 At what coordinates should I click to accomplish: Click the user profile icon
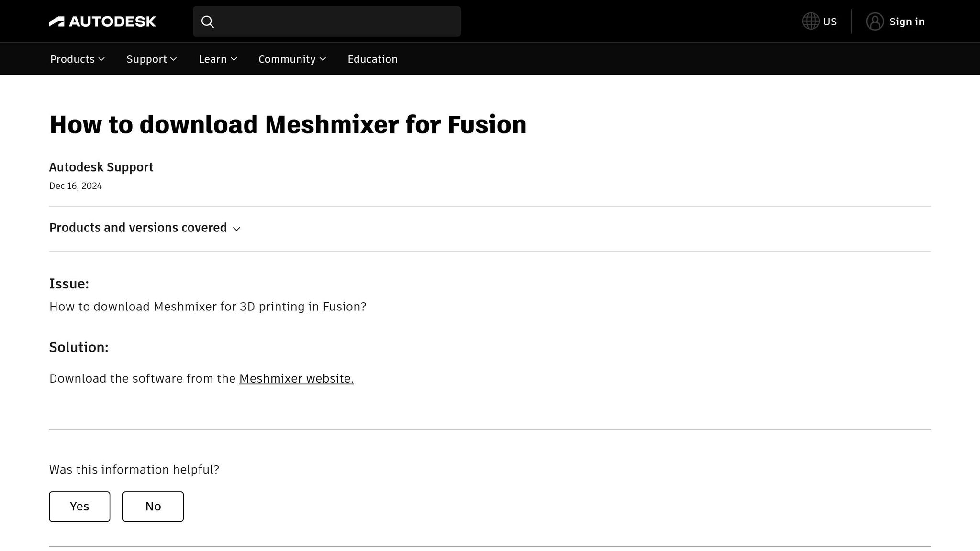(x=874, y=22)
